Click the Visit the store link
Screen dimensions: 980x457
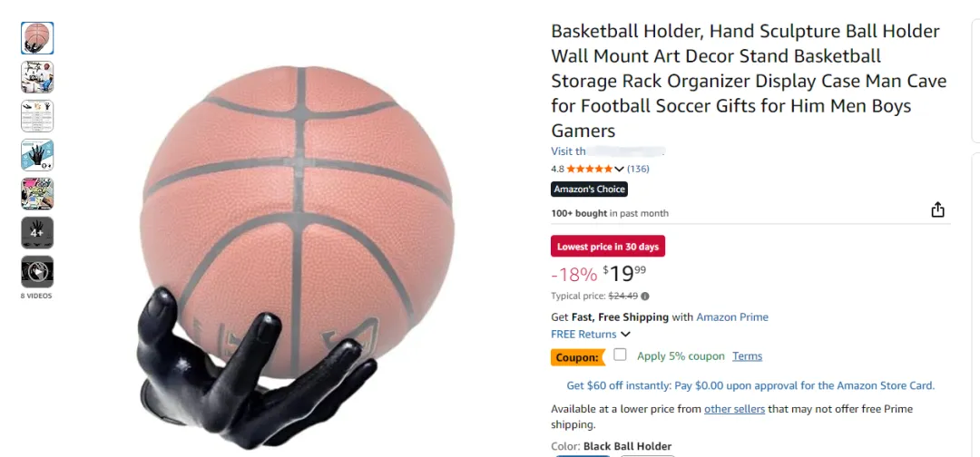(607, 151)
